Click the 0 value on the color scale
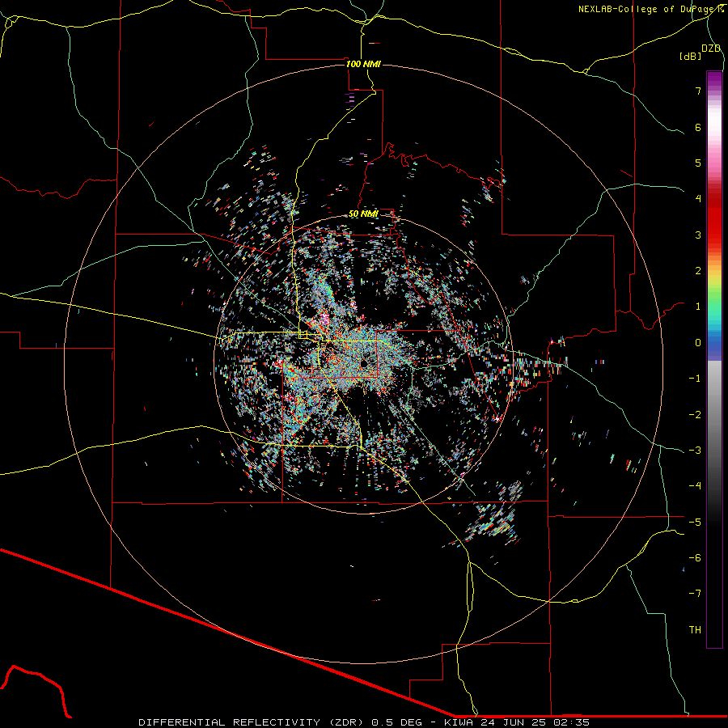The height and width of the screenshot is (728, 728). (698, 343)
